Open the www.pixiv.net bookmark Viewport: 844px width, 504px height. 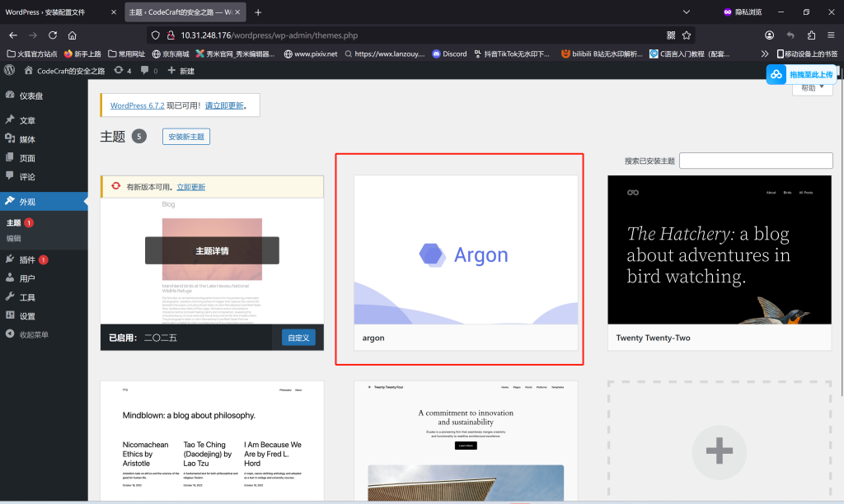[311, 54]
